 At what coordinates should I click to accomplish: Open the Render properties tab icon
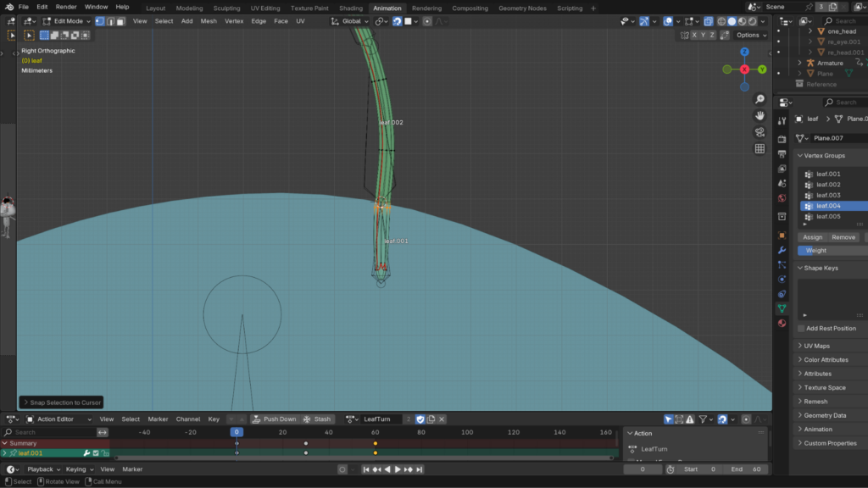point(782,139)
